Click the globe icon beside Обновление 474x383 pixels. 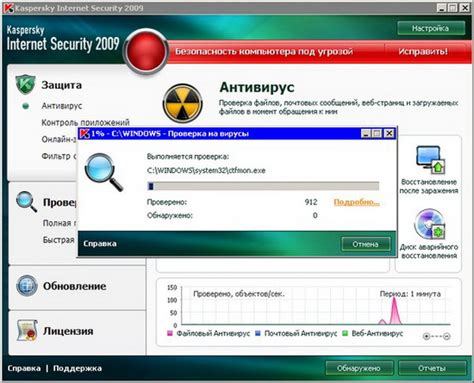point(27,286)
